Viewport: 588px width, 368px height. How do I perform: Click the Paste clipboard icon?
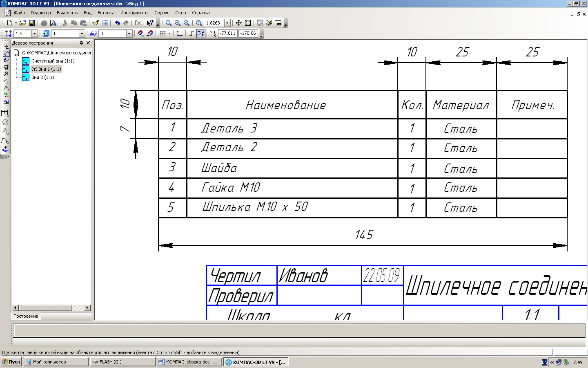coord(83,23)
